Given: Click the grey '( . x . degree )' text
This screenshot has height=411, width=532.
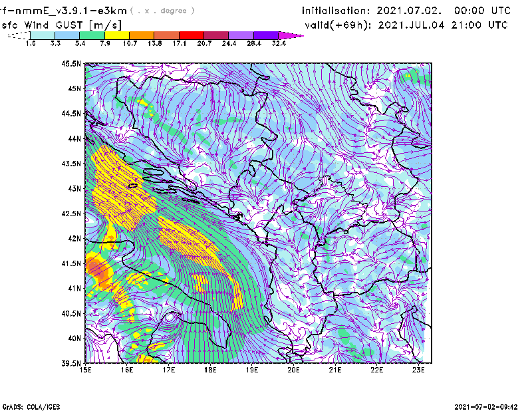Looking at the screenshot, I should (x=162, y=11).
